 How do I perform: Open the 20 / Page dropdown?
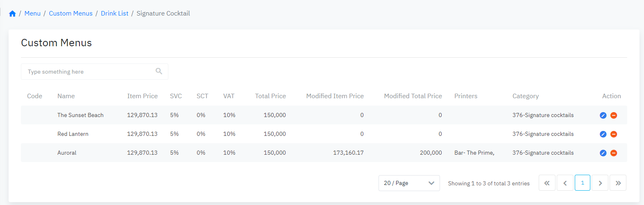409,183
